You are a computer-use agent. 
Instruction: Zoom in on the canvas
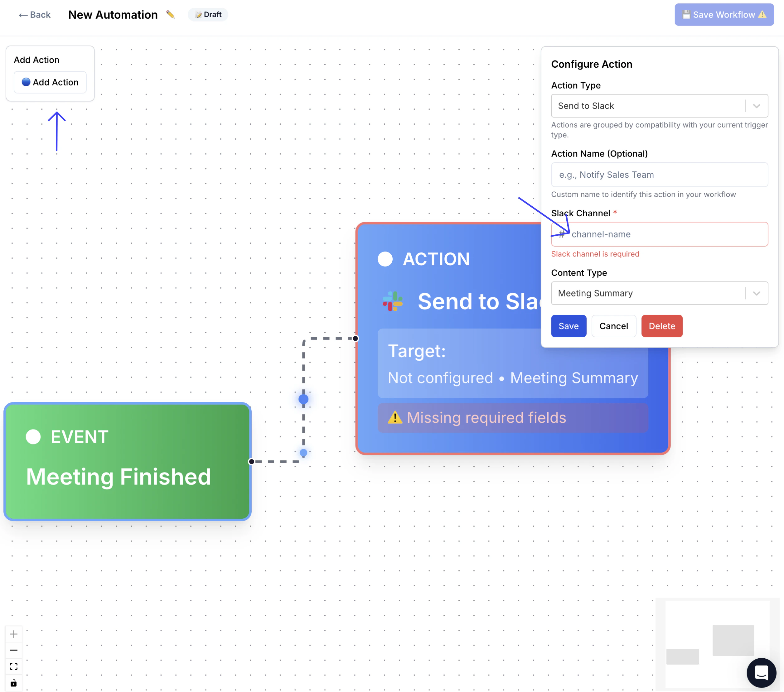point(13,634)
